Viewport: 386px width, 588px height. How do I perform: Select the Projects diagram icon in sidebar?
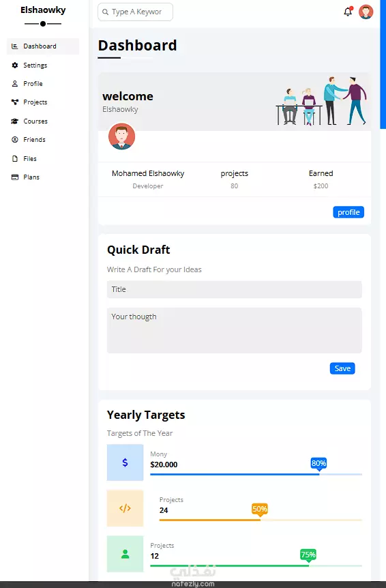[15, 102]
